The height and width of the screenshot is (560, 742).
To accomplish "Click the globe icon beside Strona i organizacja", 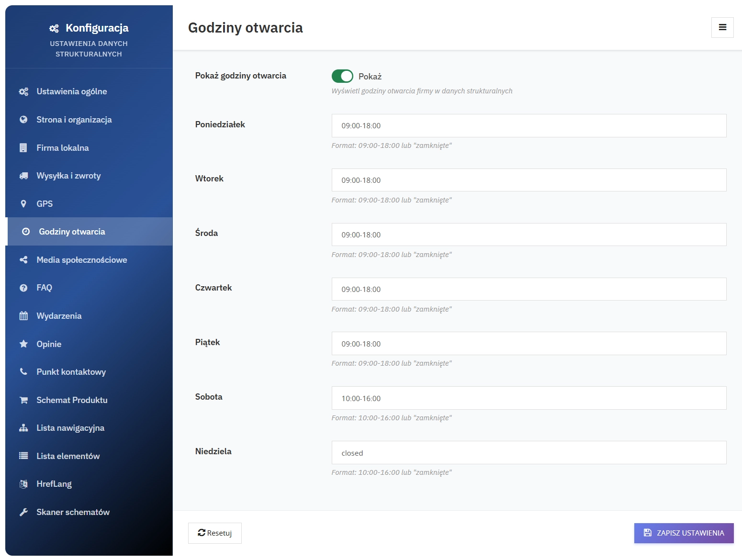I will pyautogui.click(x=23, y=119).
